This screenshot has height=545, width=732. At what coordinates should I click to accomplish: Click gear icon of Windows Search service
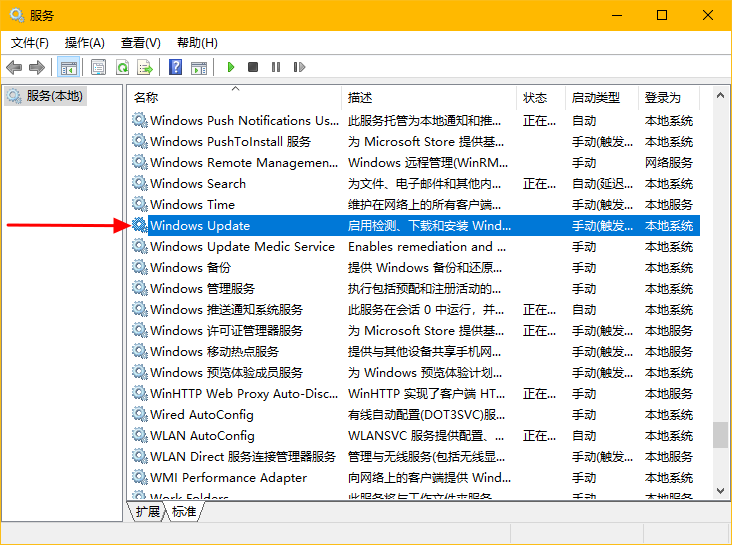tap(140, 183)
